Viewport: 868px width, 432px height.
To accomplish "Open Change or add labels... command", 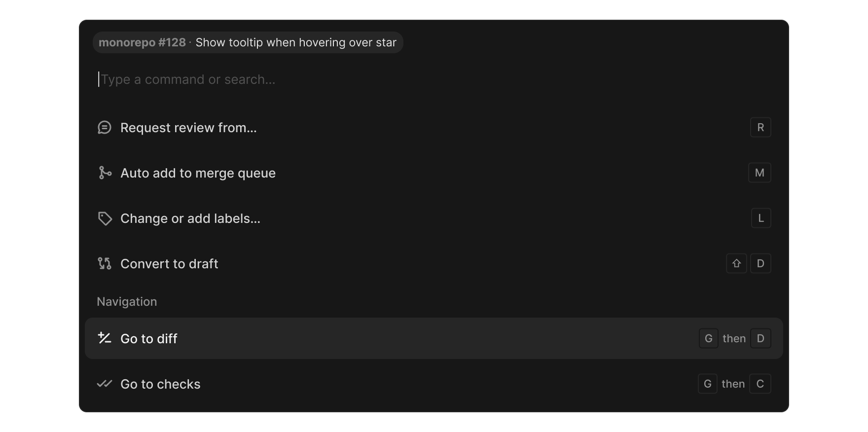I will 434,218.
